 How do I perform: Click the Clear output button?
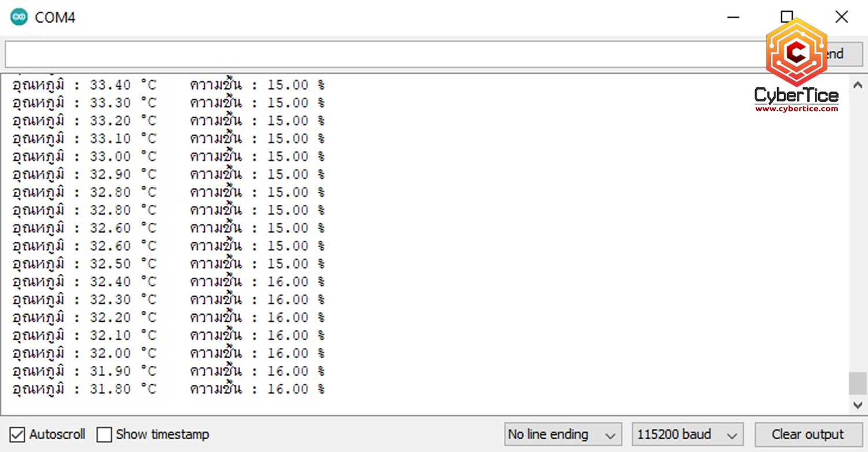pyautogui.click(x=808, y=435)
